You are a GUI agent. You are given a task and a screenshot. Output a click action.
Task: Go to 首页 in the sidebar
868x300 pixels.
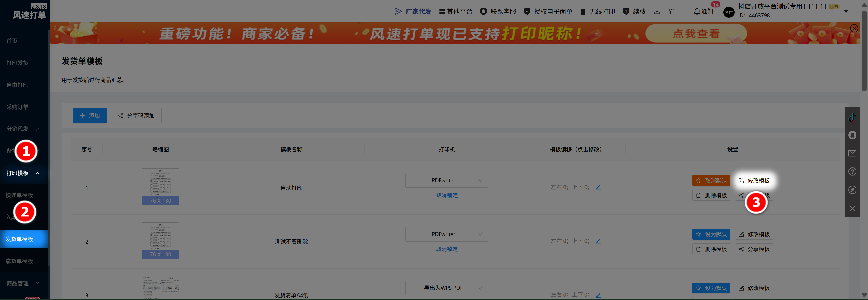coord(12,41)
